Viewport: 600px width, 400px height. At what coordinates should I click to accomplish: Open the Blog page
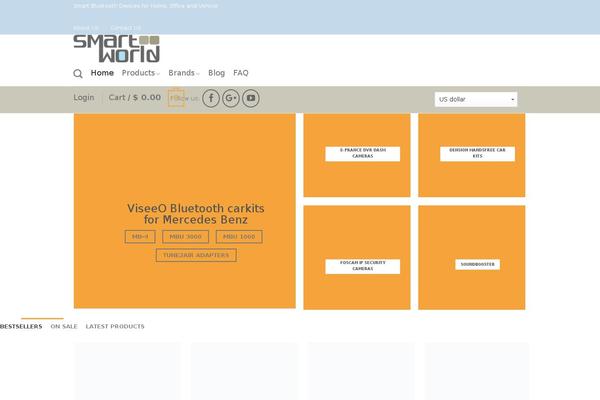tap(216, 73)
